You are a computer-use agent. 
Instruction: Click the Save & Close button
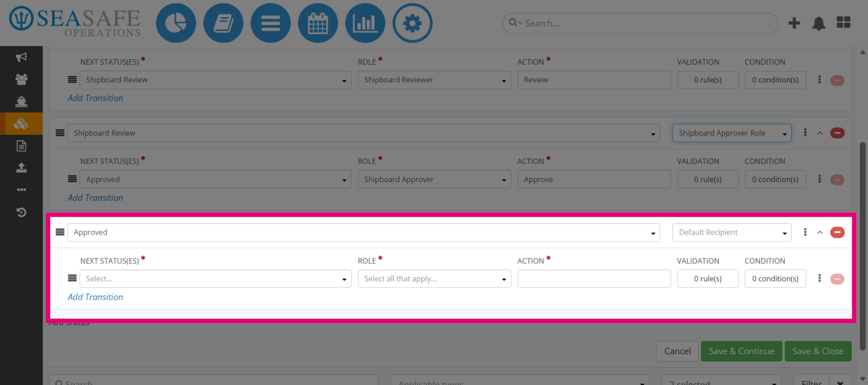tap(818, 351)
